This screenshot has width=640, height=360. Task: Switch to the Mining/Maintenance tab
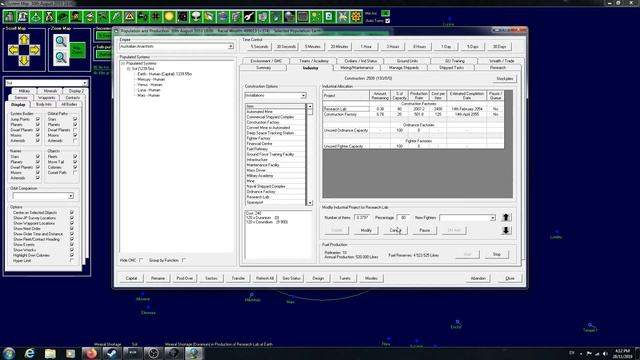pyautogui.click(x=357, y=68)
